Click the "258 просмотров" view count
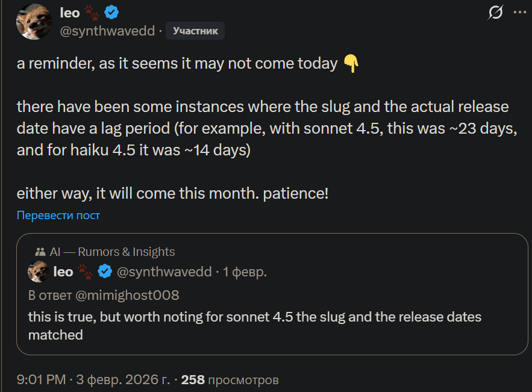Viewport: 532px width, 392px height. pyautogui.click(x=230, y=380)
